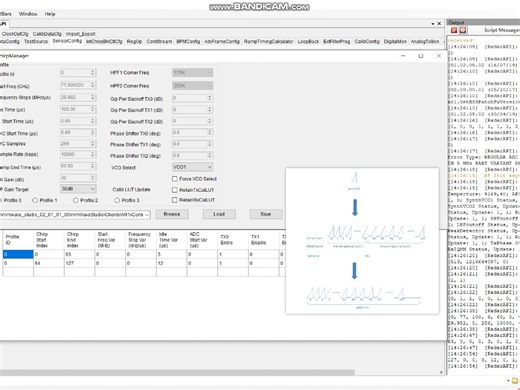Open the HPF1 Corner Freq dropdown
Image resolution: width=520 pixels, height=390 pixels.
(193, 73)
